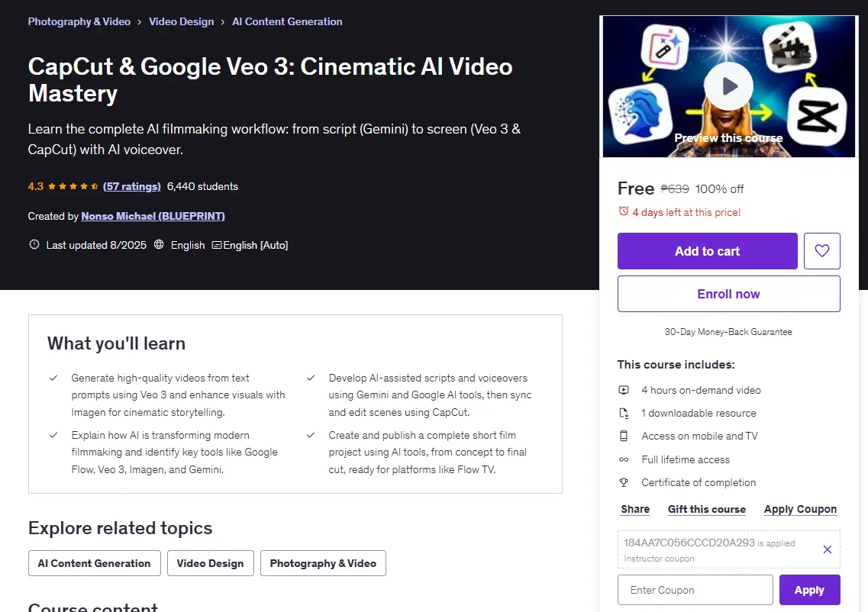Click the Add to cart button
The image size is (868, 612).
(x=708, y=250)
